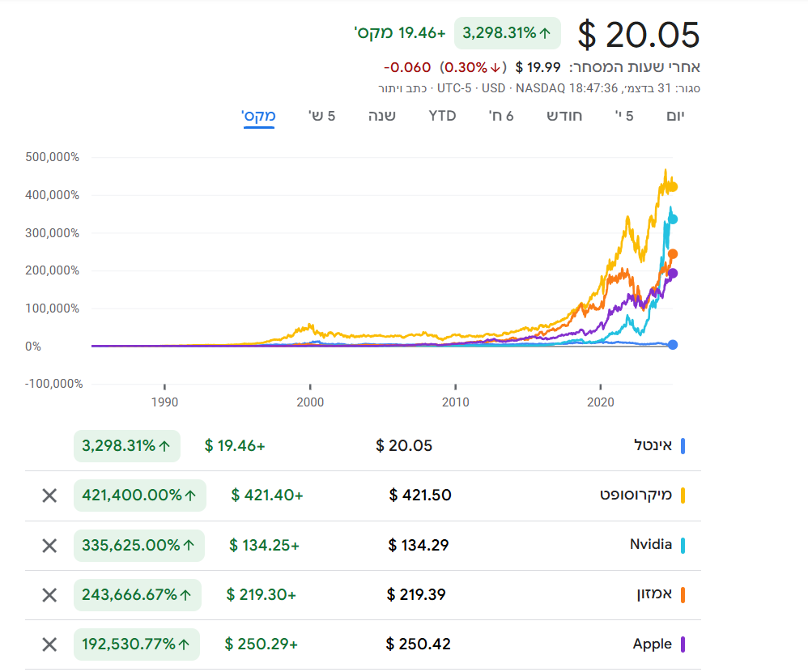Remove Microsoft from the comparison
Screen dimensions: 808x672
49,495
